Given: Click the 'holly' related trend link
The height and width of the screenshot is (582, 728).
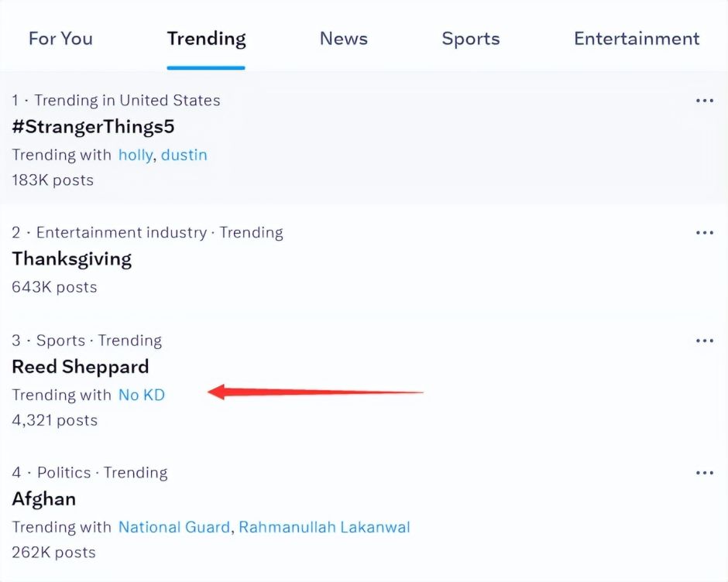Looking at the screenshot, I should (x=136, y=155).
